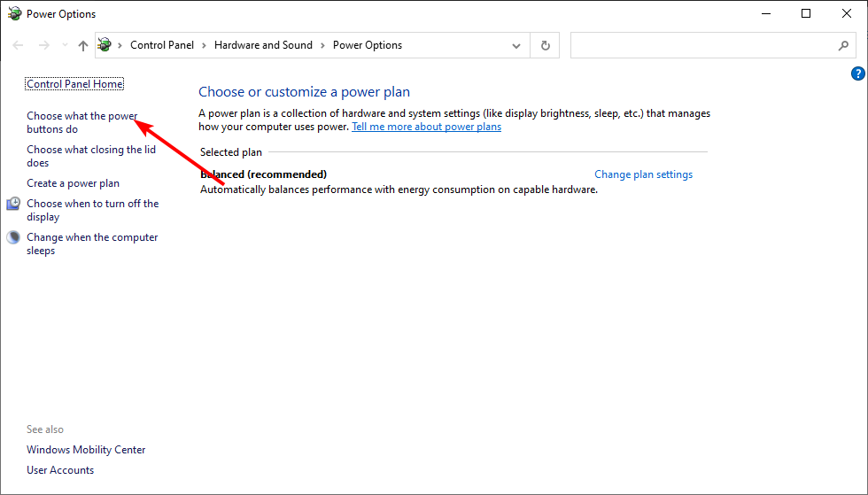Select the Balanced (recommended) plan text
Viewport: 868px width, 495px height.
pos(264,174)
